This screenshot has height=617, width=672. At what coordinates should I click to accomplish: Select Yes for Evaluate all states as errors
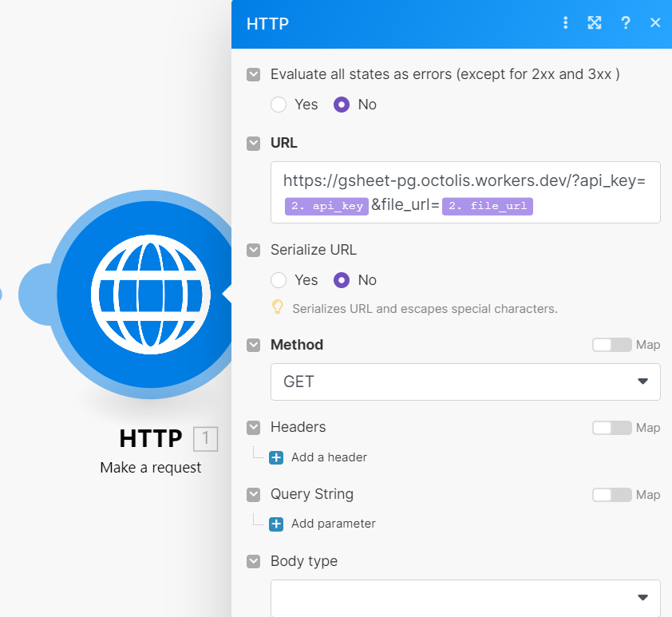pyautogui.click(x=279, y=105)
